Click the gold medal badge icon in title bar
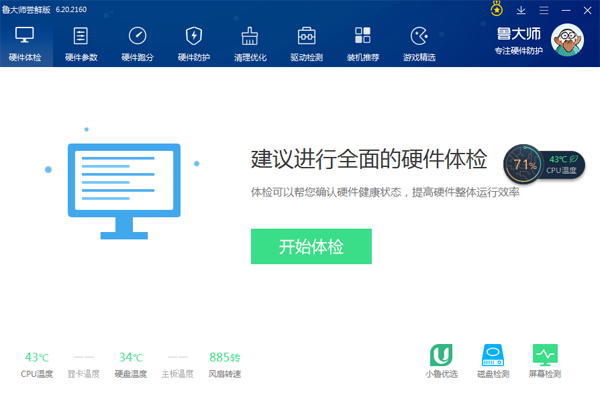The height and width of the screenshot is (399, 600). pyautogui.click(x=497, y=9)
